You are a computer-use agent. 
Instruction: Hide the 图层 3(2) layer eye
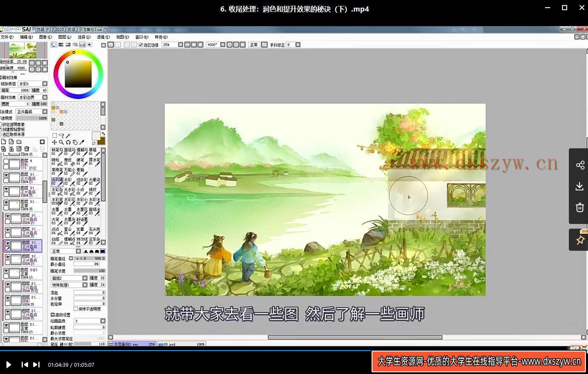pyautogui.click(x=6, y=270)
